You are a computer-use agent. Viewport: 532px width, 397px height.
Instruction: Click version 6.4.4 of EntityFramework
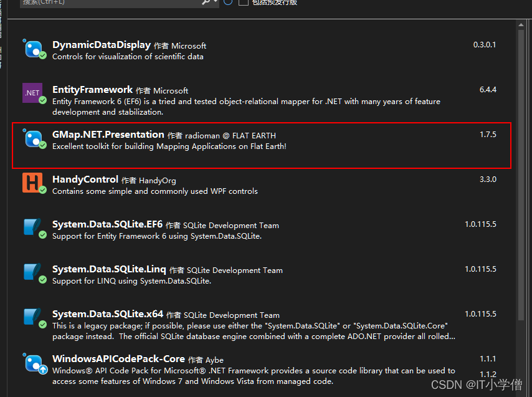click(488, 90)
